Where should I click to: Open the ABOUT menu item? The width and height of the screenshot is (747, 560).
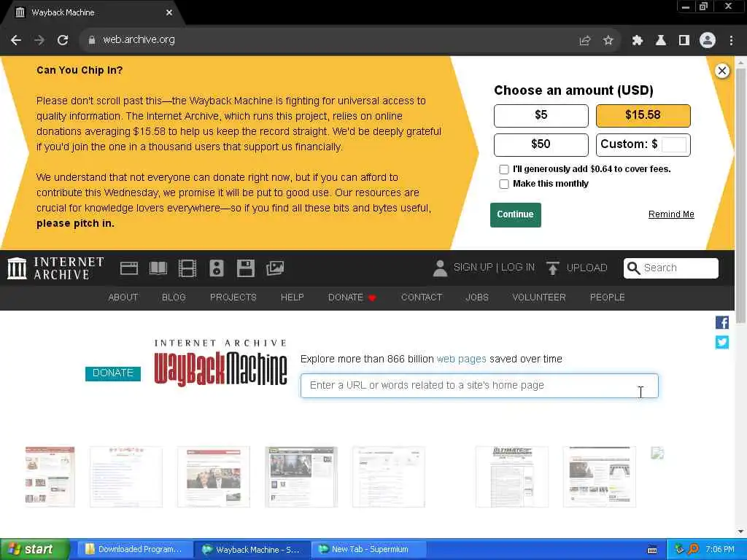pos(123,297)
